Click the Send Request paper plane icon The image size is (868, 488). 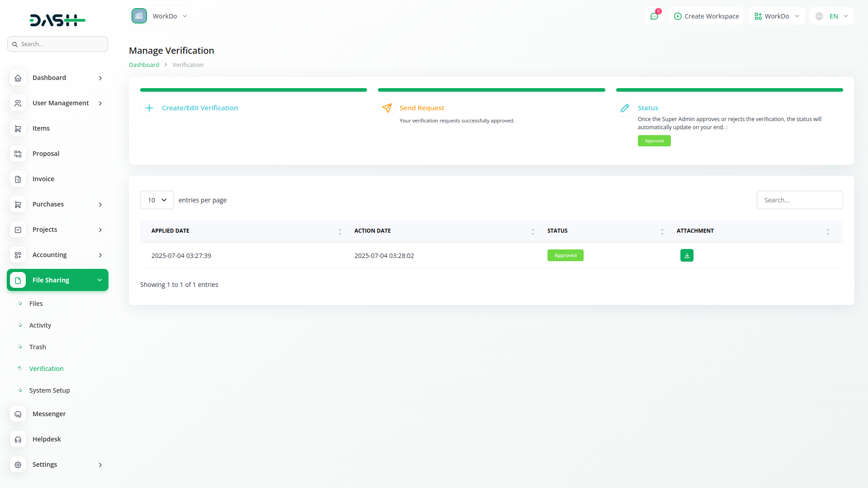387,108
